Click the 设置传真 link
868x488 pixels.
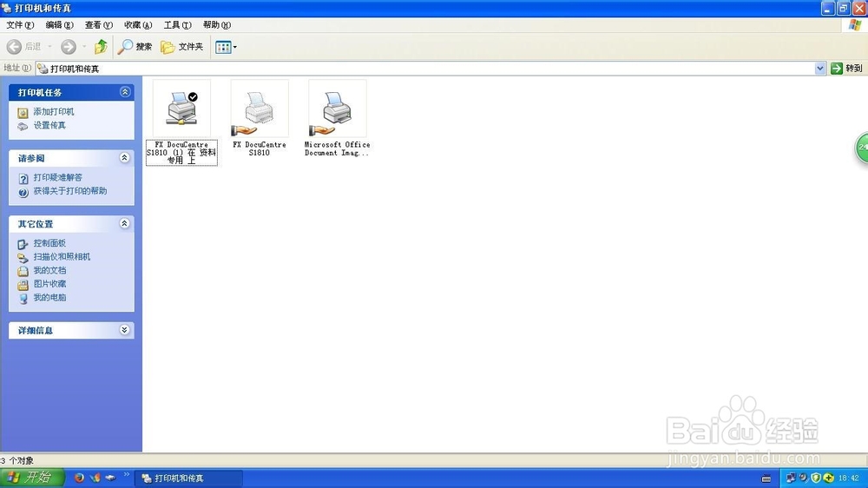pos(49,125)
